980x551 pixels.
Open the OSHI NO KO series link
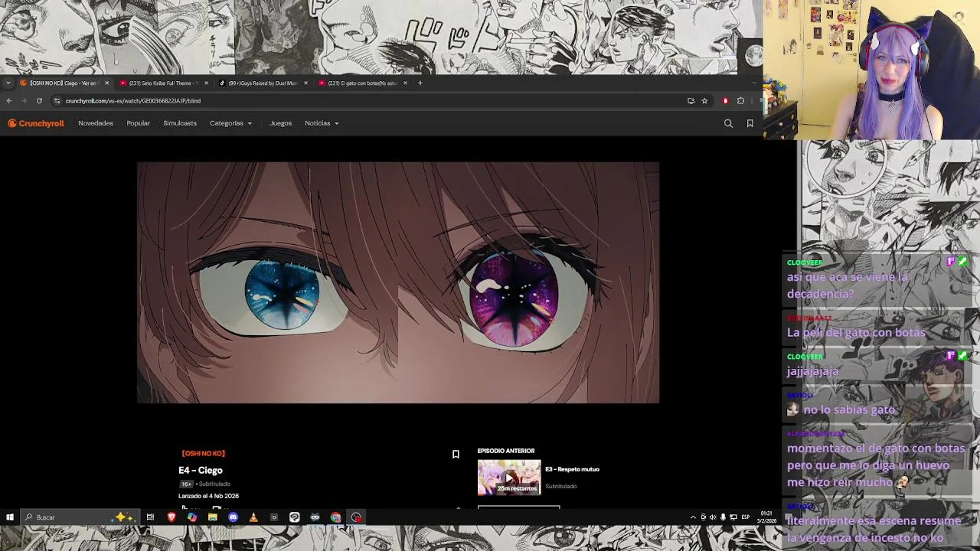203,454
